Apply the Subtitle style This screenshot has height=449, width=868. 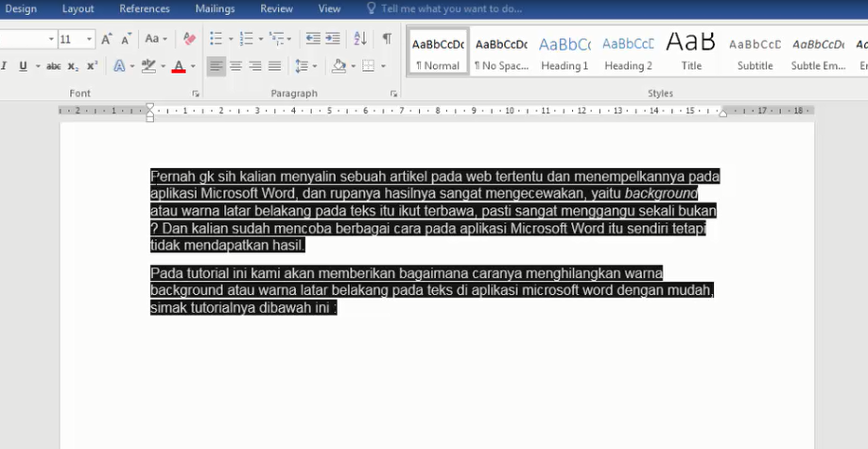755,52
